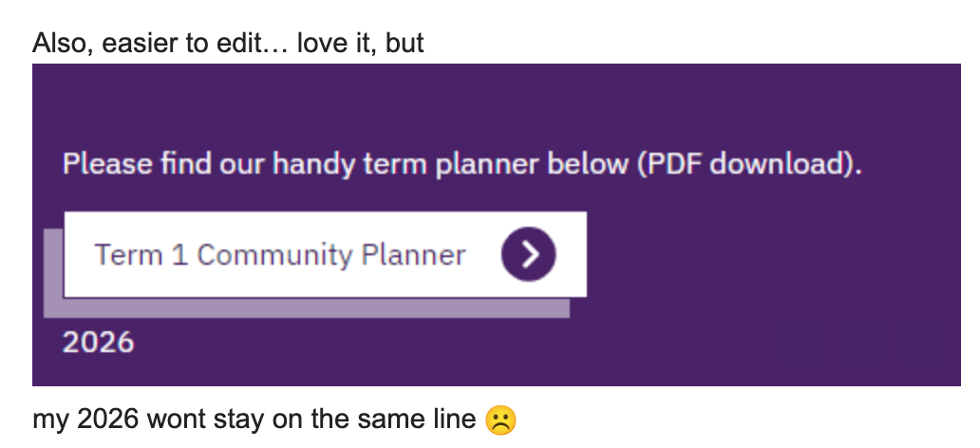Click the Add to Drive icon
980x448 pixels.
(x=862, y=341)
